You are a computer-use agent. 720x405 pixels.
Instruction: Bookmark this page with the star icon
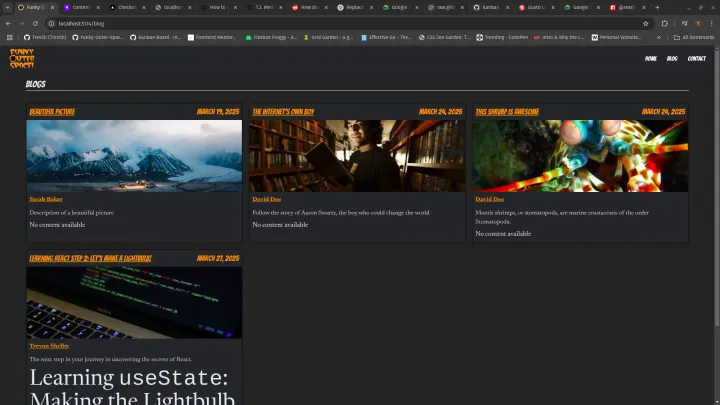pos(646,23)
